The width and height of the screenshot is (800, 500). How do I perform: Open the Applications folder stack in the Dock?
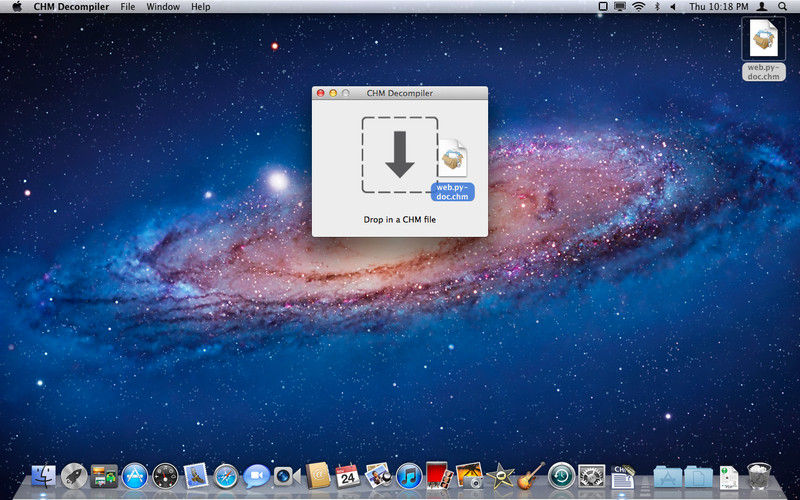coord(668,477)
